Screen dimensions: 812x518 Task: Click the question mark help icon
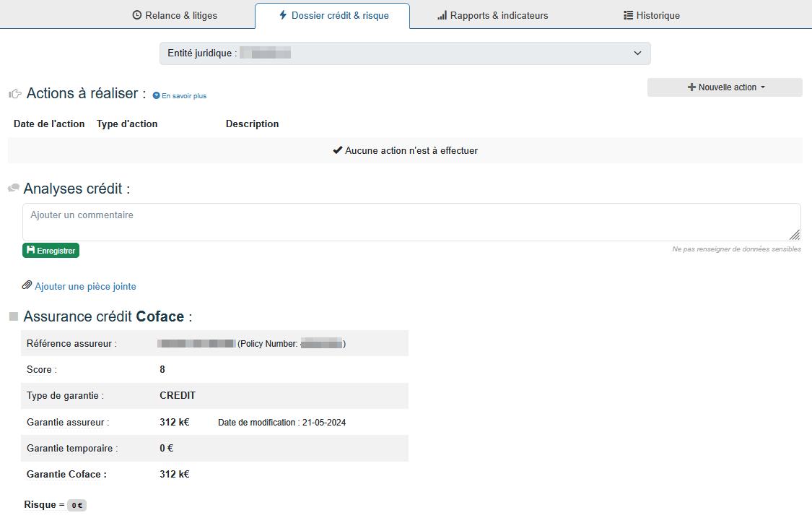tap(156, 95)
